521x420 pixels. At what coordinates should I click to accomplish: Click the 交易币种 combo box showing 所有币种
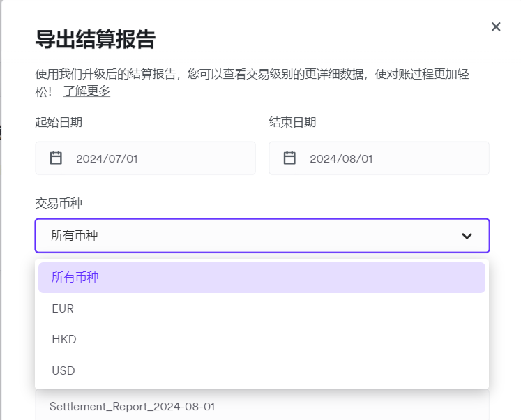pyautogui.click(x=244, y=236)
